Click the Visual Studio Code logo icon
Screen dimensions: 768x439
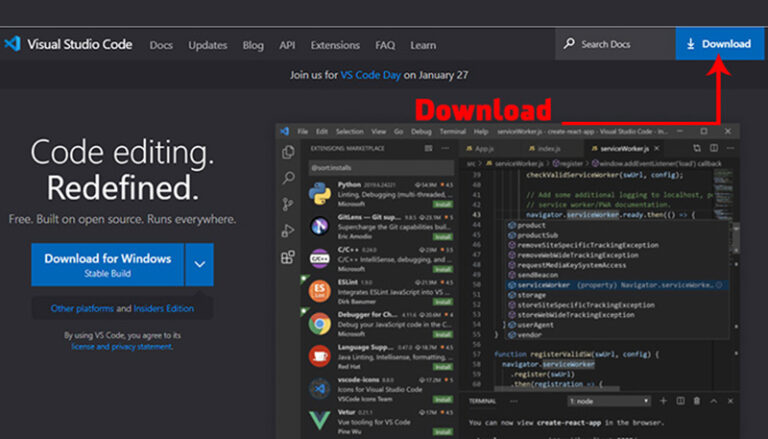tap(12, 44)
